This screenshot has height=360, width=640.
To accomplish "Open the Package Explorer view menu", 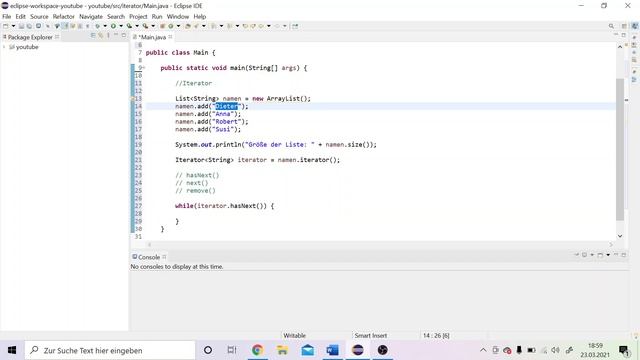I will 108,36.
